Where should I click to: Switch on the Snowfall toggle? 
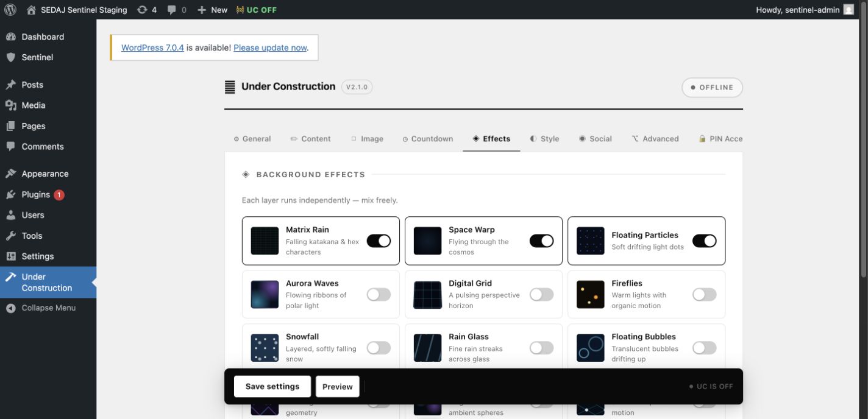click(379, 348)
